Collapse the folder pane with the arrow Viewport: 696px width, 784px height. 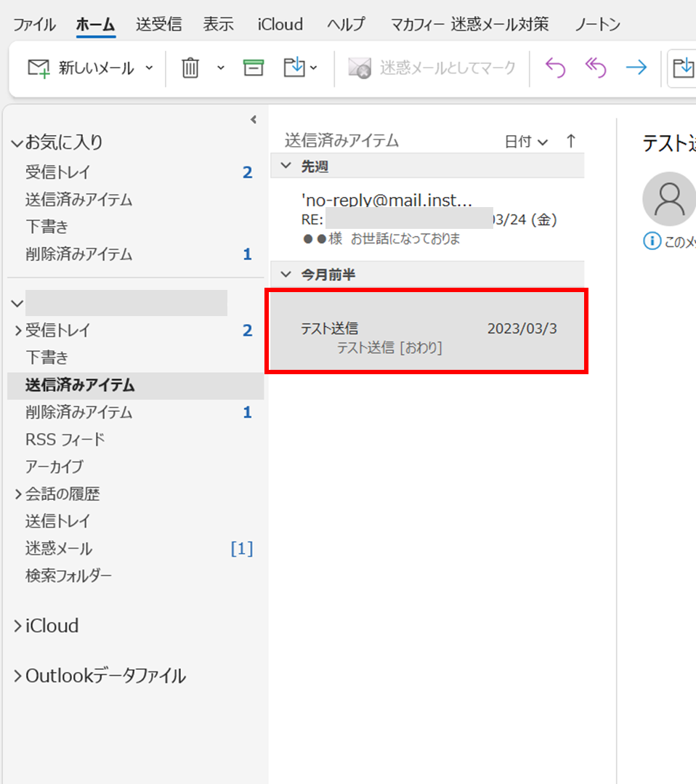254,120
